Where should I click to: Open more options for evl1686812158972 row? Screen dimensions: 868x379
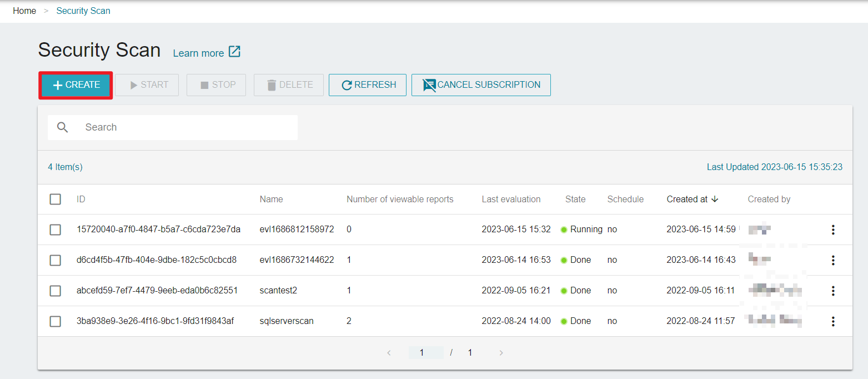point(833,230)
